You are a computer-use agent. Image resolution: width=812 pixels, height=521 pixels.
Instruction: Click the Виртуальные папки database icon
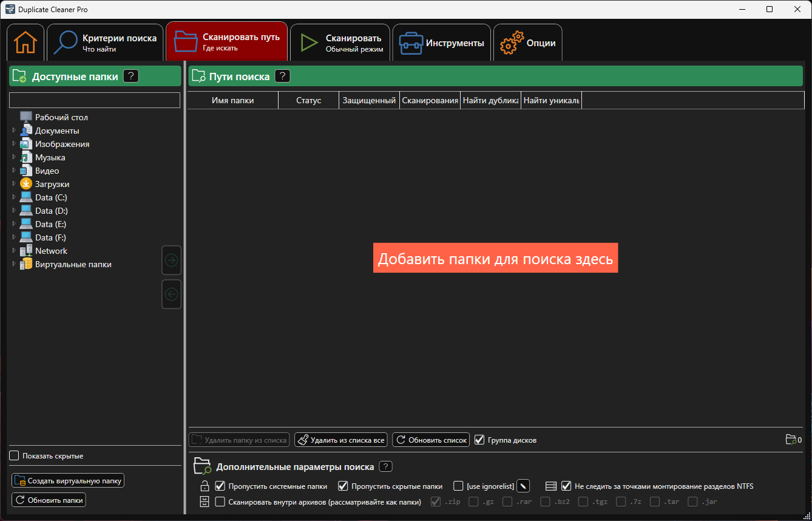coord(26,264)
